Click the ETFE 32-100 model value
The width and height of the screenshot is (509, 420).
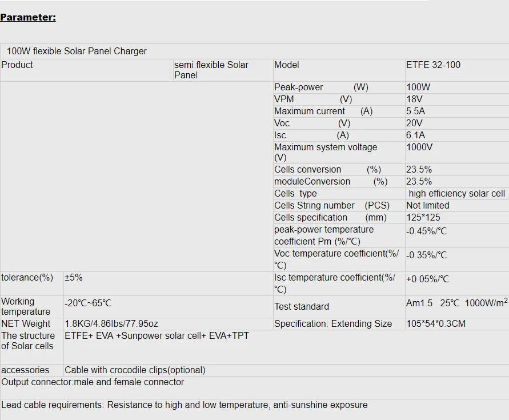(x=433, y=65)
